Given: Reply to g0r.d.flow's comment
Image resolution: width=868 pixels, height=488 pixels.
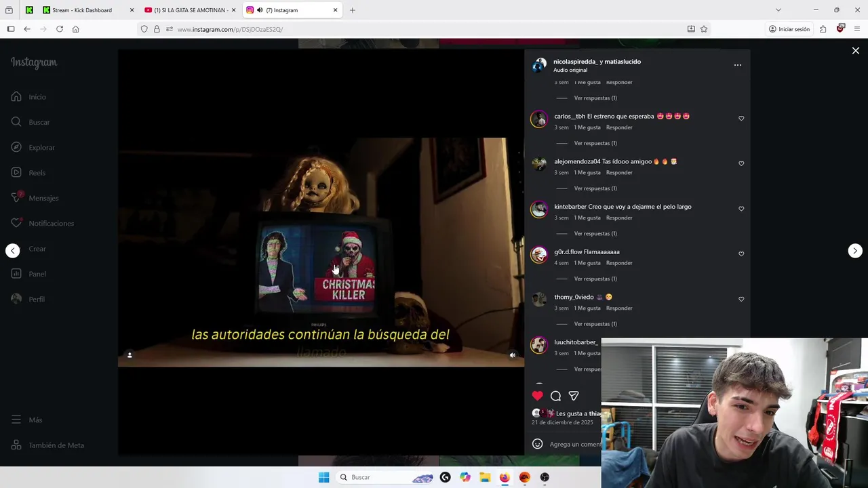Looking at the screenshot, I should tap(619, 263).
